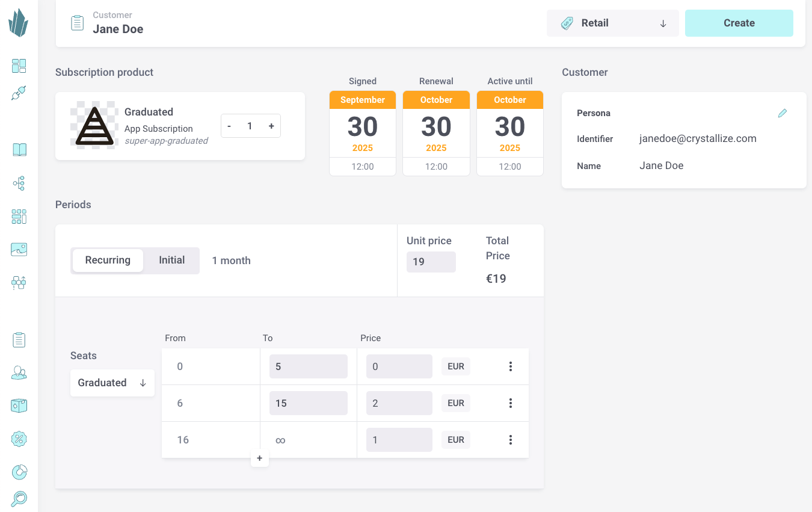Open the dashboard icon in the sidebar

tap(19, 66)
